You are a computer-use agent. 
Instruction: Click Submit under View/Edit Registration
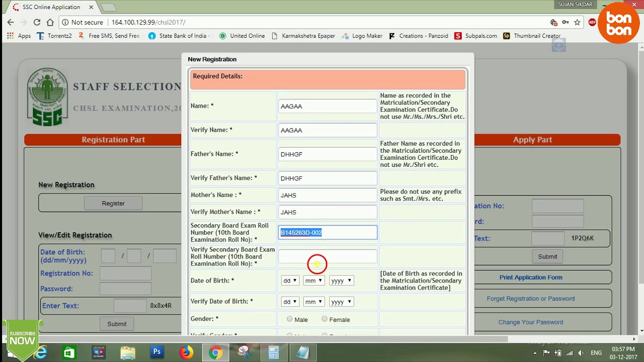pyautogui.click(x=117, y=324)
